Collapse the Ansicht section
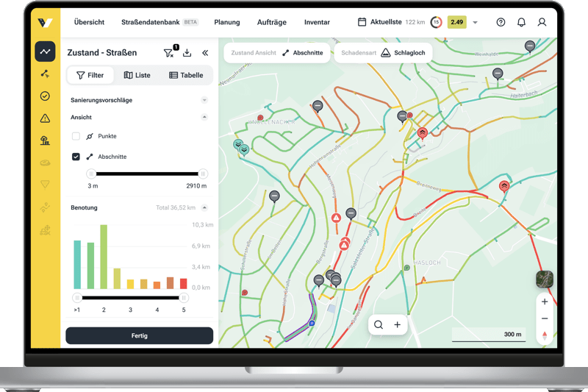 point(204,117)
